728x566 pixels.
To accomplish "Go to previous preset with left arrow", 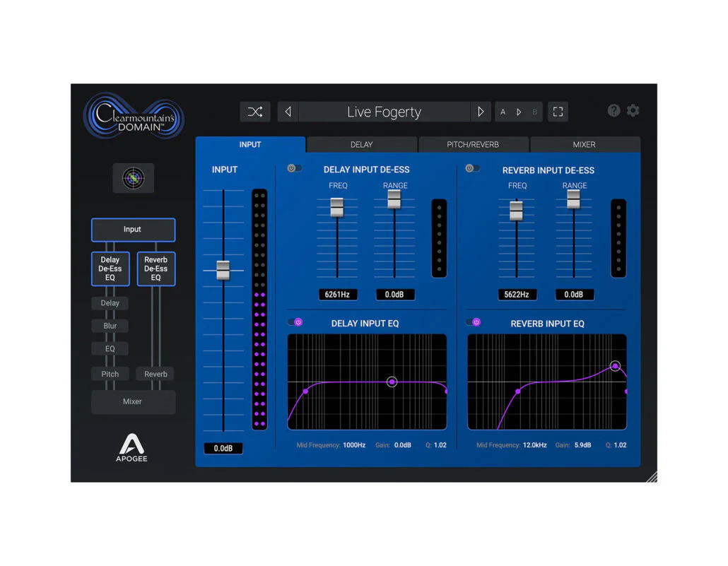I will click(288, 112).
